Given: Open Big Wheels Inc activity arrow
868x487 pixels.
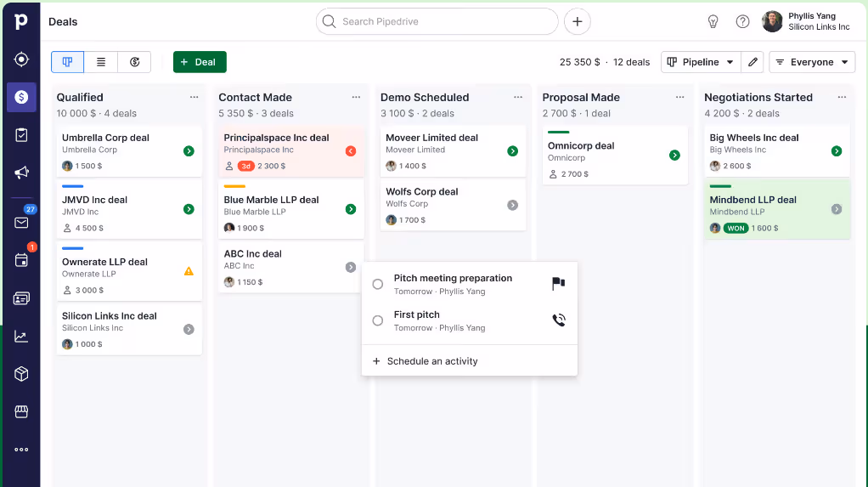Looking at the screenshot, I should [837, 151].
